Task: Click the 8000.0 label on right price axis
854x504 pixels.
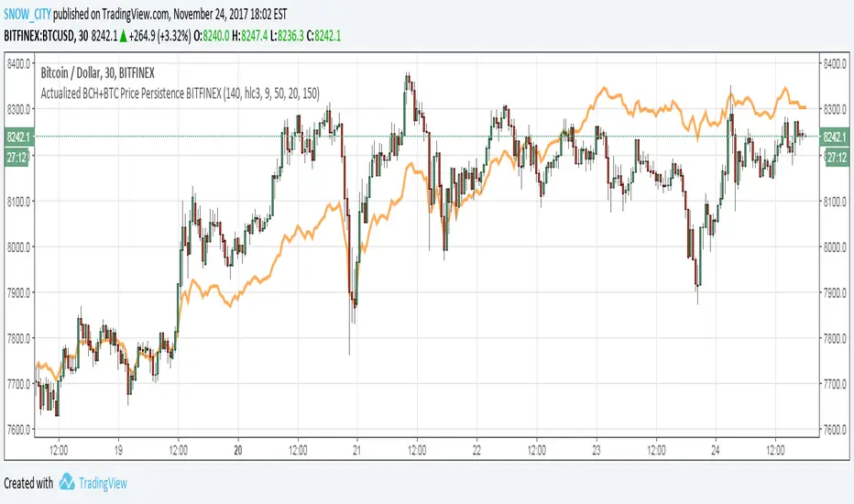Action: (x=835, y=247)
